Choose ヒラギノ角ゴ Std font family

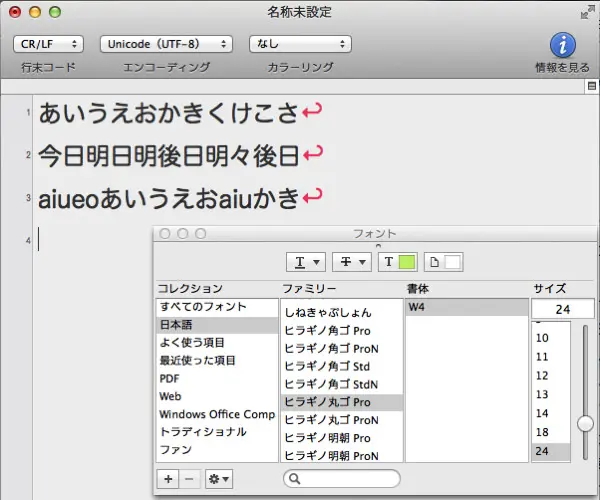point(342,366)
